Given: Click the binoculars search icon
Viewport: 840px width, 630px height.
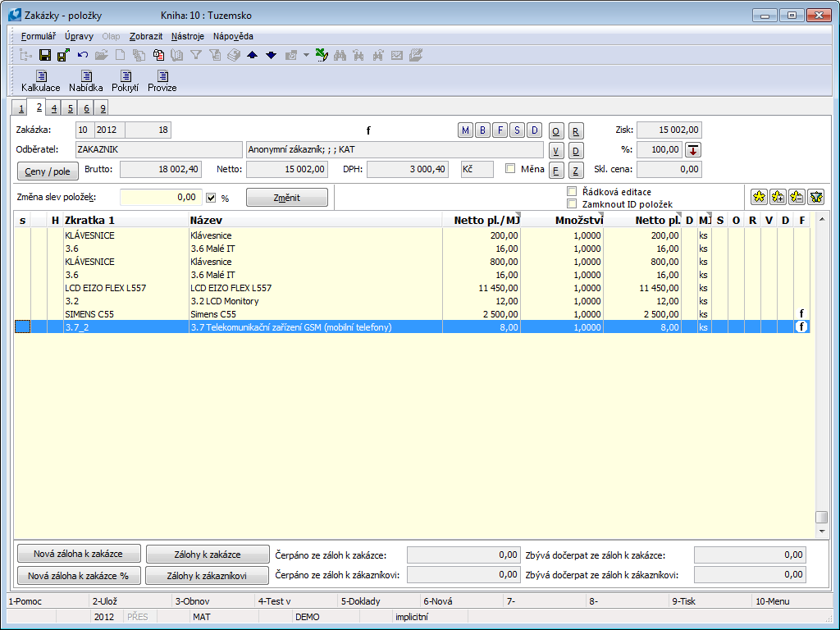Looking at the screenshot, I should pos(340,55).
